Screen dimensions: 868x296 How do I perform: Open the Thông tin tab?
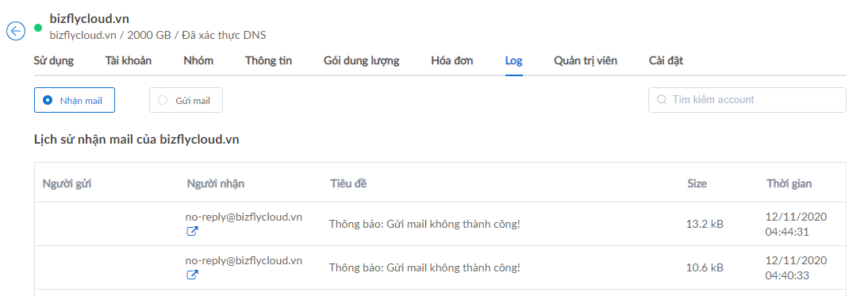click(268, 61)
